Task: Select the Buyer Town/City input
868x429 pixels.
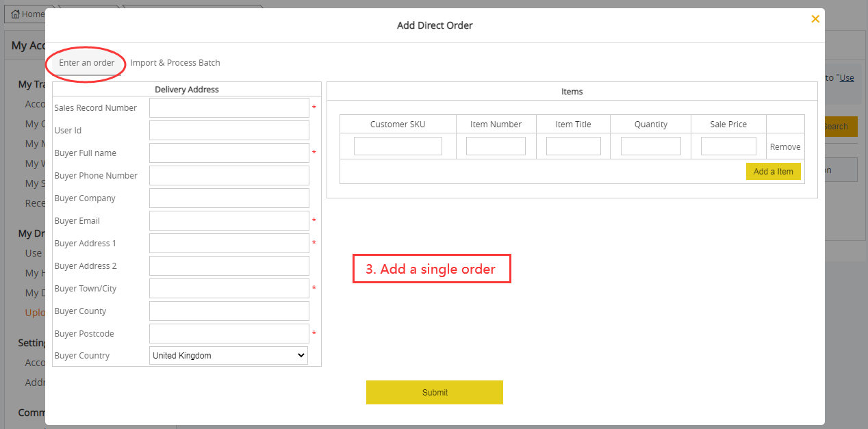Action: tap(229, 289)
